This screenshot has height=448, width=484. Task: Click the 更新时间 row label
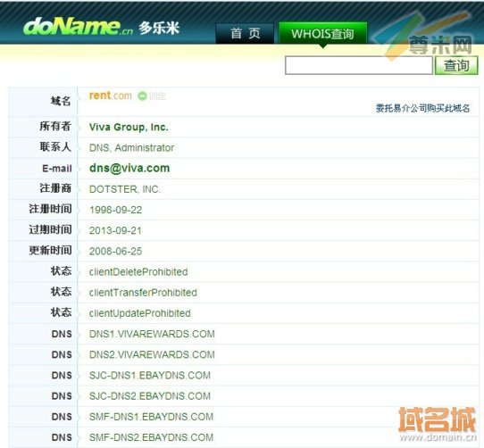(x=50, y=250)
